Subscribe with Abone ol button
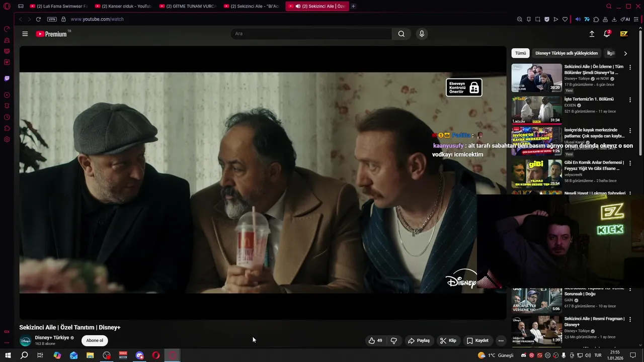 click(95, 340)
